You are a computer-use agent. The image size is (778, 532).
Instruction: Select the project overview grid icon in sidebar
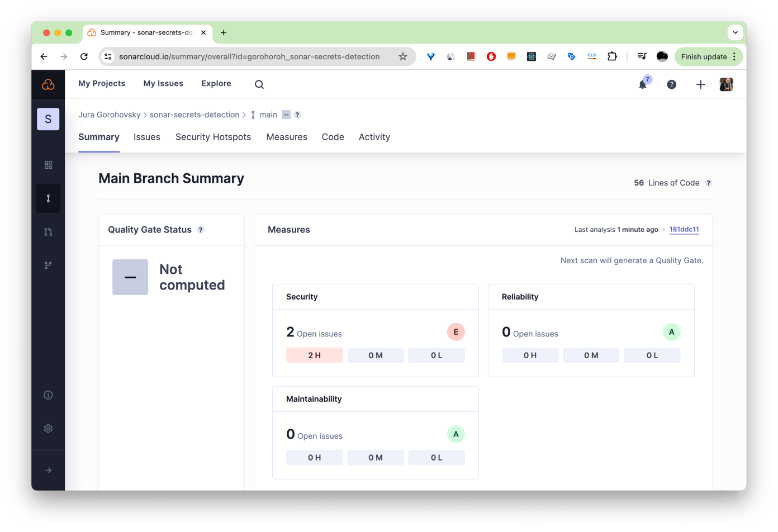48,165
